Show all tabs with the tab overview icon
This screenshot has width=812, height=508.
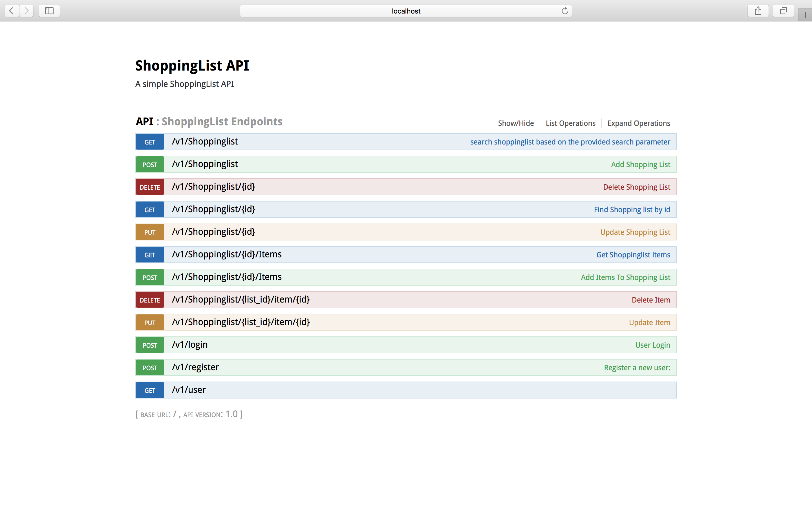pyautogui.click(x=783, y=11)
